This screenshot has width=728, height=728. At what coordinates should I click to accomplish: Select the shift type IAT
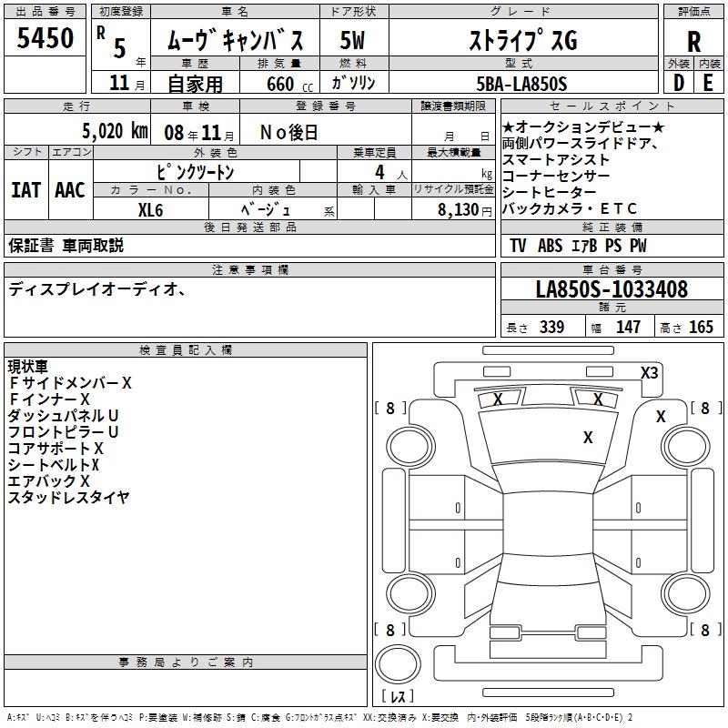25,190
